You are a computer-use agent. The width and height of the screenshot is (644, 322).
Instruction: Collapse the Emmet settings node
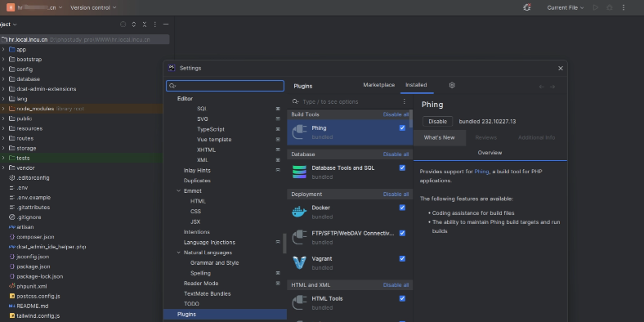coord(179,191)
